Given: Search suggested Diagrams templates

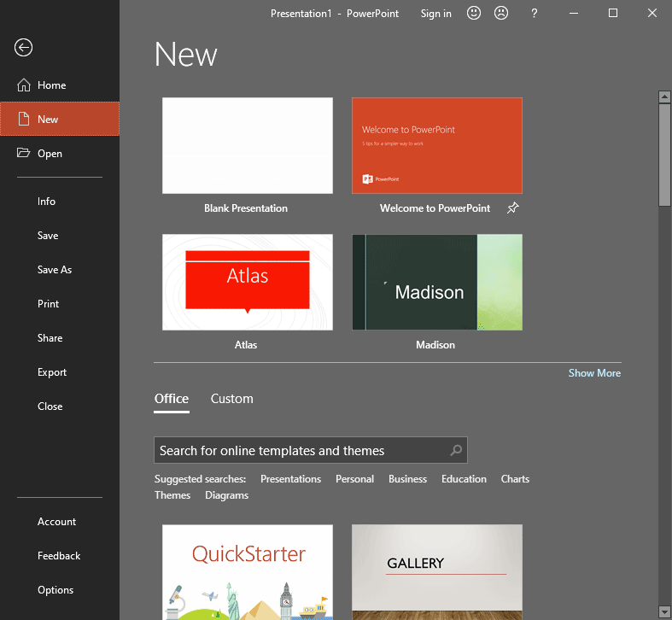Looking at the screenshot, I should tap(227, 495).
